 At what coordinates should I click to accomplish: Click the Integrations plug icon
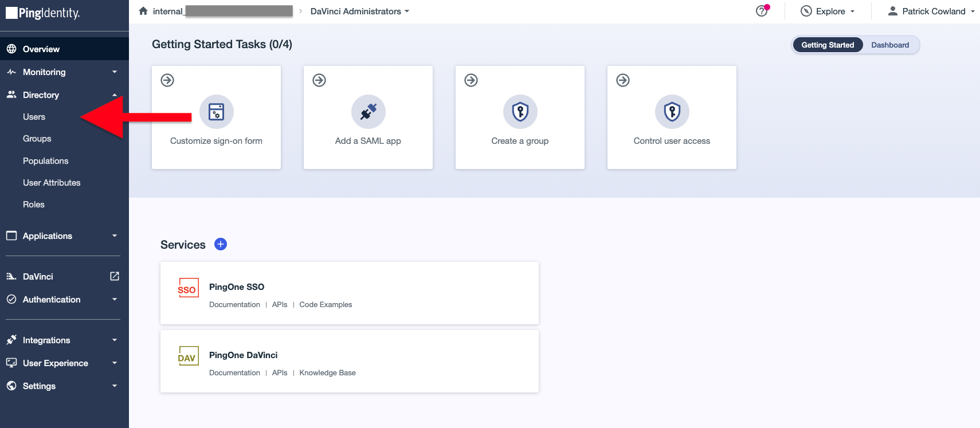(x=11, y=340)
